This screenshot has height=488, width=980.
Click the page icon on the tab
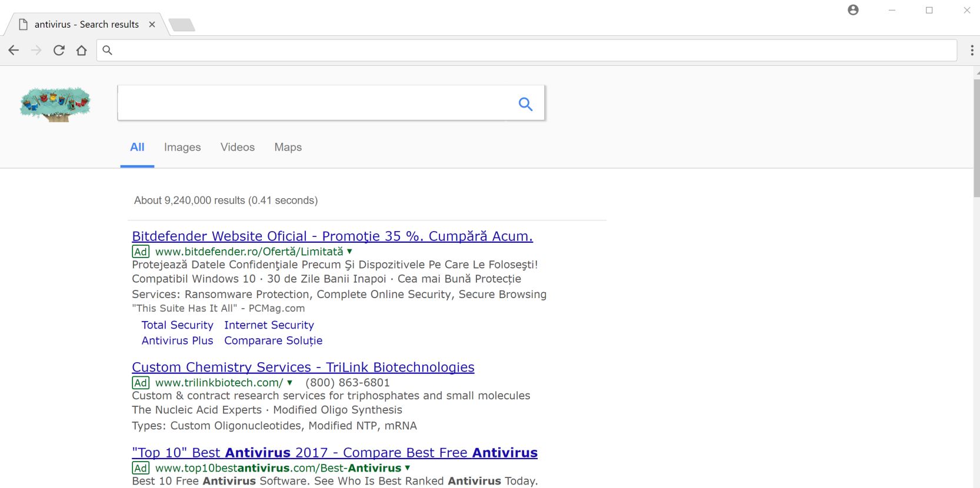point(24,25)
